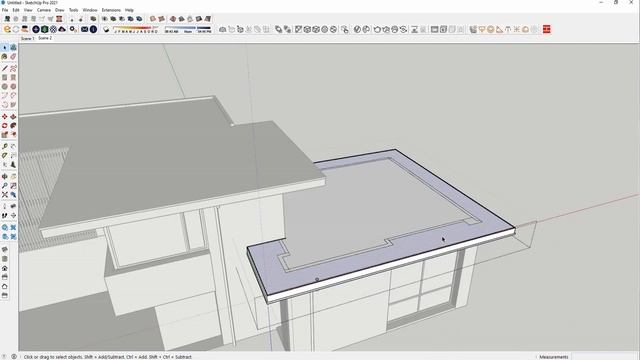Click the Measurements label in status bar
The width and height of the screenshot is (640, 360).
click(553, 357)
